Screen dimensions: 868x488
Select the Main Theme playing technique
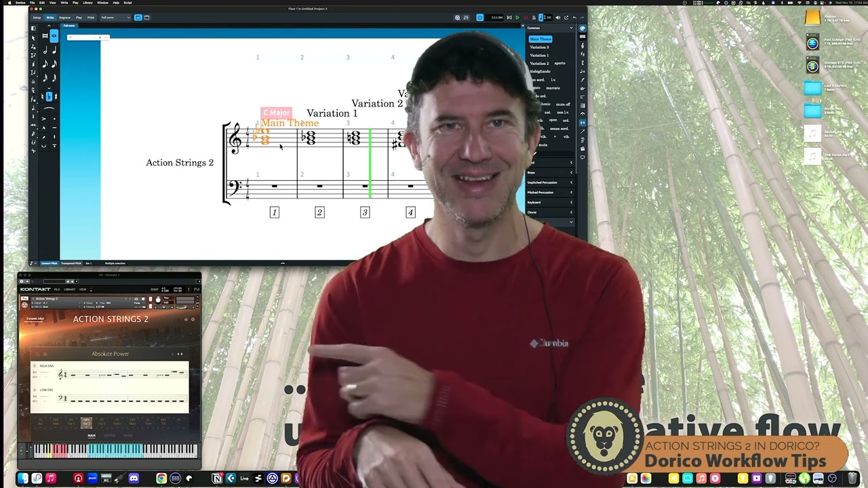click(540, 39)
